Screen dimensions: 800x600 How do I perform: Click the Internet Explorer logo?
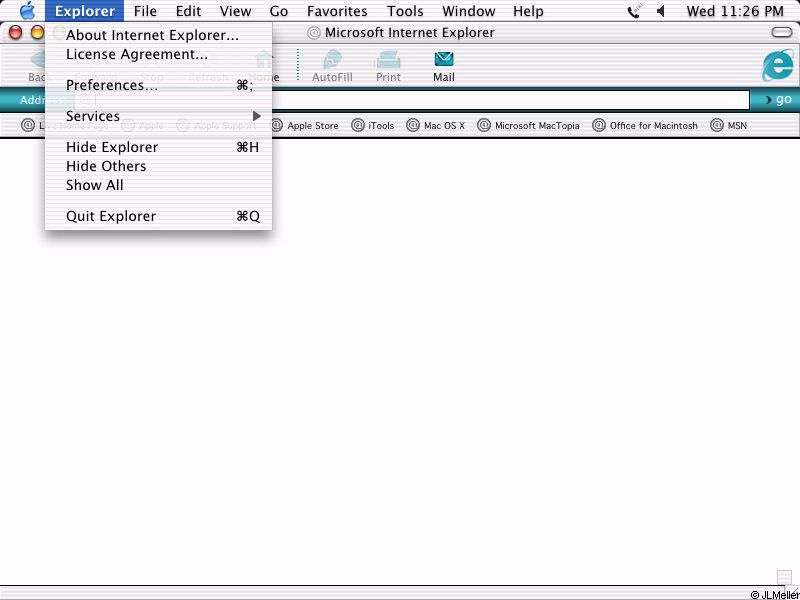pyautogui.click(x=778, y=65)
